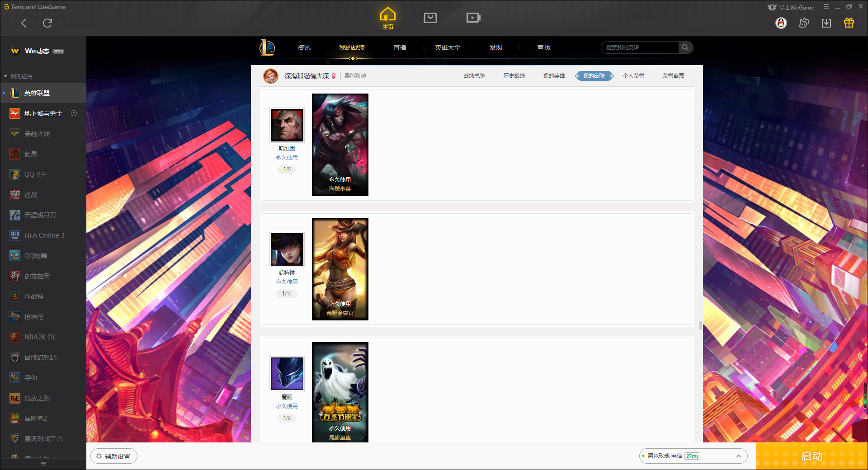Open the download manager icon

coord(826,23)
